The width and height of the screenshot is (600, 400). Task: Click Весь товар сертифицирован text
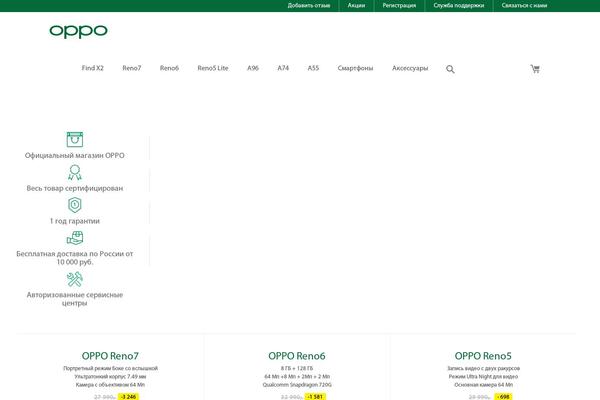(x=75, y=188)
